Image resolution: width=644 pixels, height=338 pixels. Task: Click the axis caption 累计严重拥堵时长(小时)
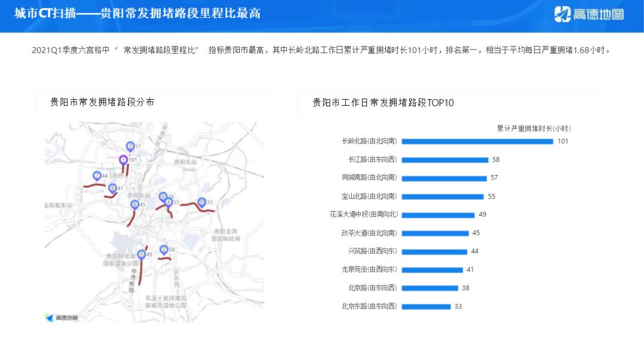534,129
